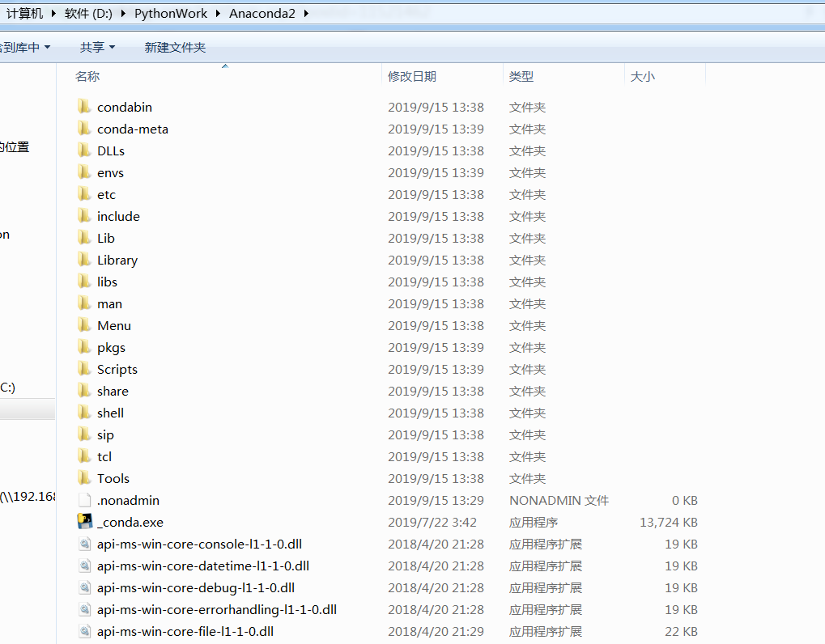Click icon of api-ms-win-core-errorhandling-l1-1-0.dll
Screen dimensions: 825x644
point(85,609)
